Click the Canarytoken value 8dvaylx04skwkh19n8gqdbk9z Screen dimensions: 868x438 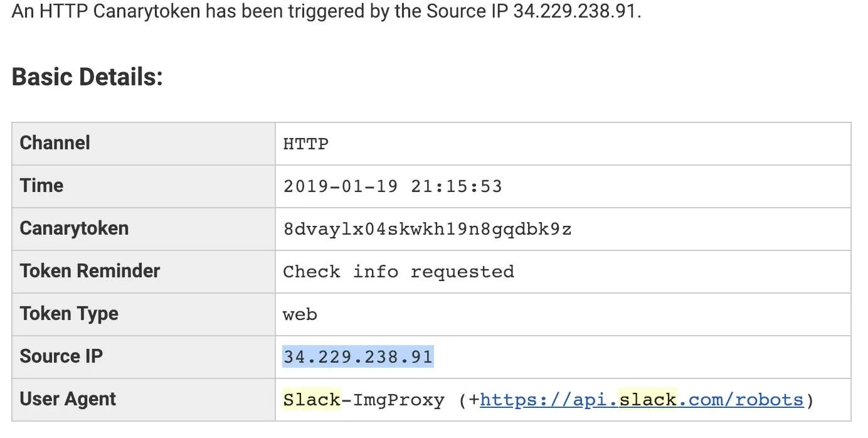pyautogui.click(x=427, y=229)
